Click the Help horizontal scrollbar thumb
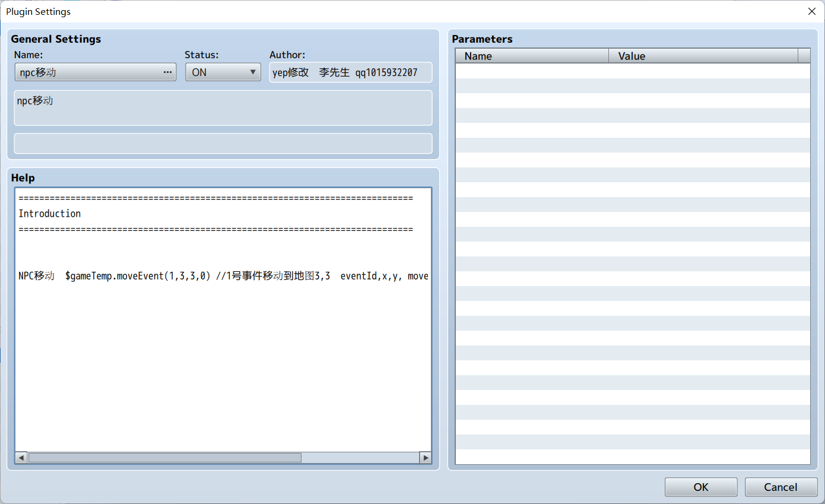This screenshot has width=825, height=504. coord(165,458)
